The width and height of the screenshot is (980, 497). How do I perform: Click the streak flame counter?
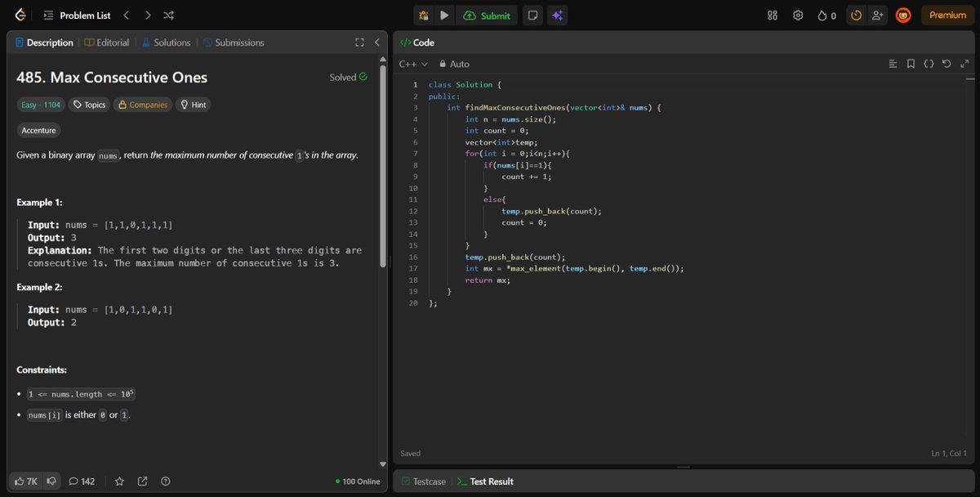[x=826, y=16]
